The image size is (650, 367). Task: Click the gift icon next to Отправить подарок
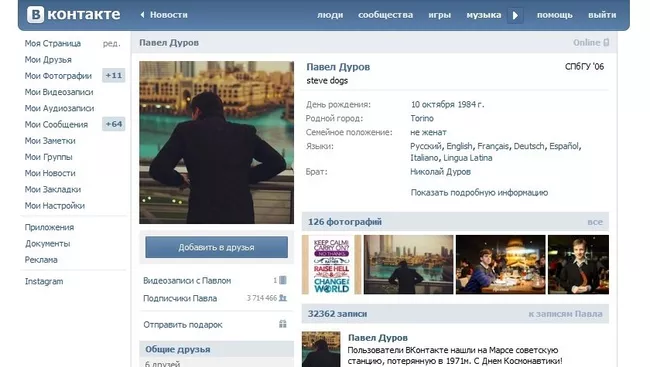[283, 324]
